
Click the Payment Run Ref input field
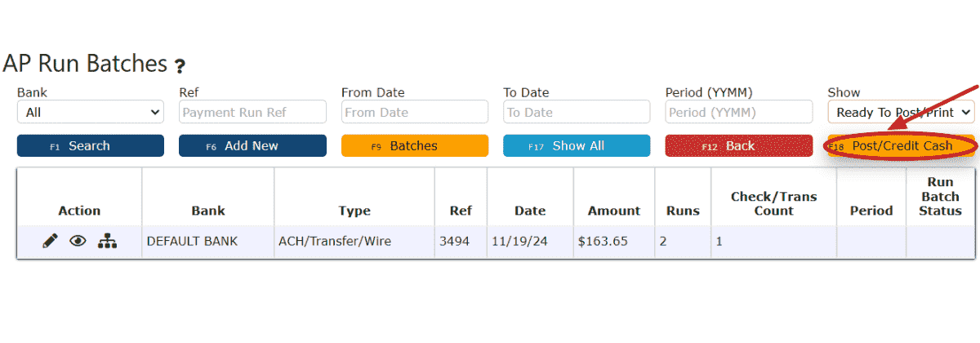(252, 112)
